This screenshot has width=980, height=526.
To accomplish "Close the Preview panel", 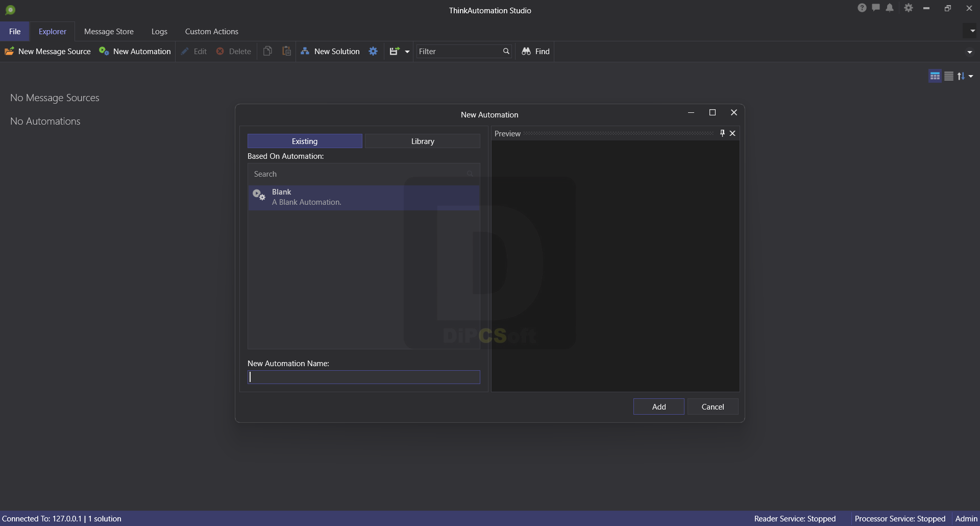I will coord(732,133).
